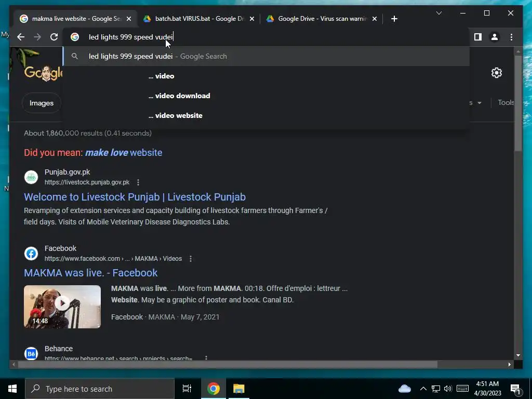Open the Chrome side panel
This screenshot has height=399, width=532.
coord(478,37)
